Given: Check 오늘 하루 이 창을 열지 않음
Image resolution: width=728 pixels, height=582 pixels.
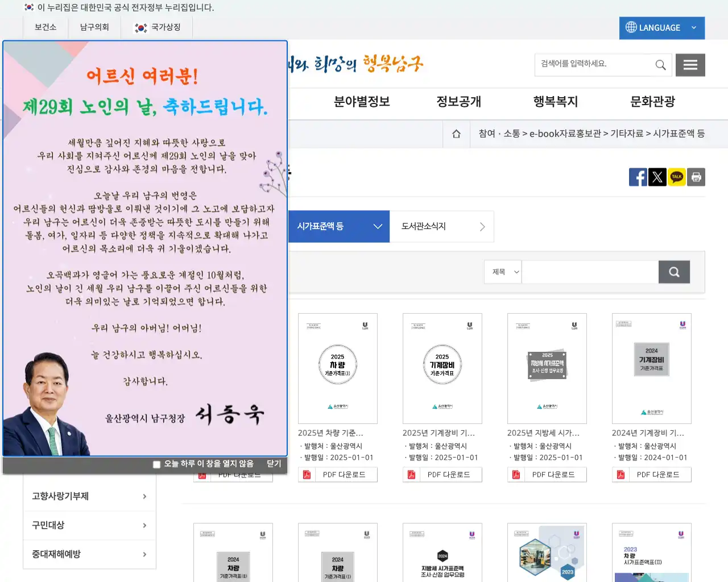Looking at the screenshot, I should point(156,464).
